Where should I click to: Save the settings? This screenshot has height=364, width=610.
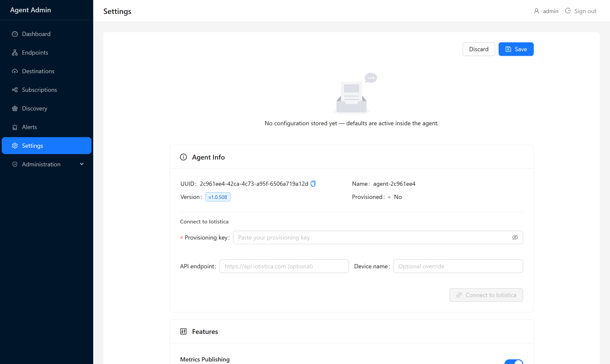516,49
